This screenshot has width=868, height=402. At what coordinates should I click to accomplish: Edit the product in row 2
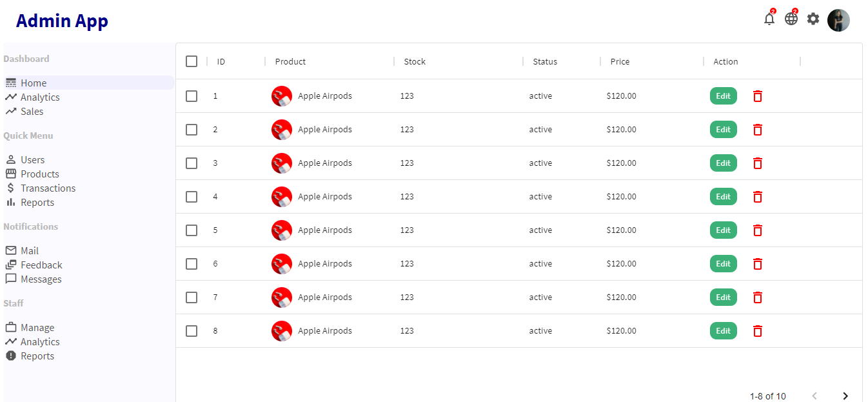coord(724,130)
